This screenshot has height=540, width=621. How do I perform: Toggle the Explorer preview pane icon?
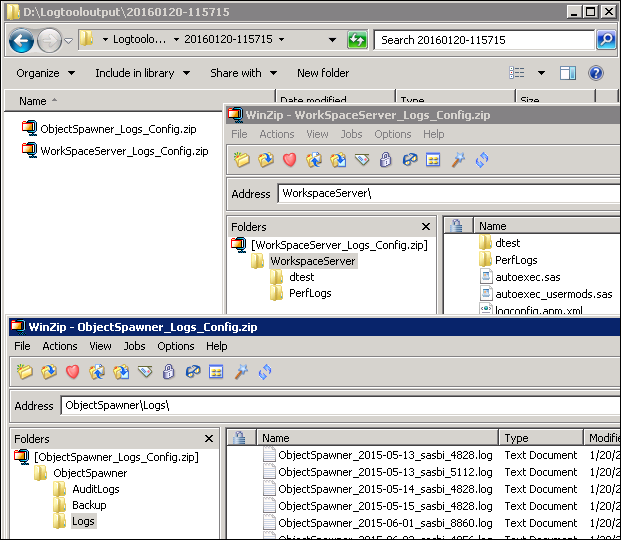568,73
